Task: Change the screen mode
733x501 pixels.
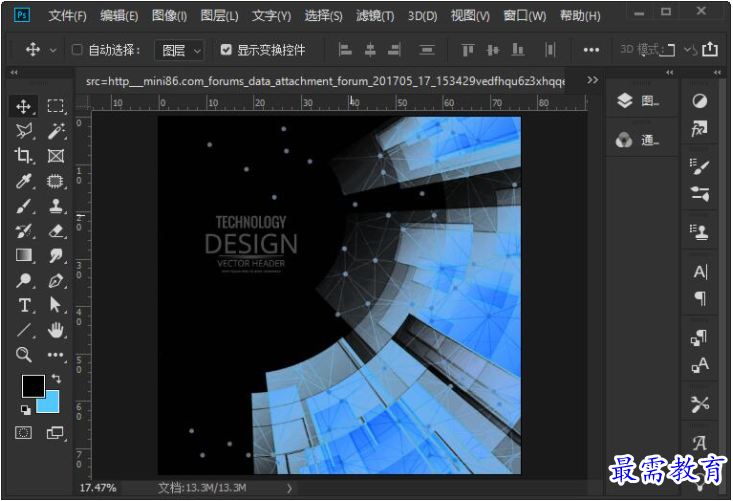Action: [x=55, y=433]
